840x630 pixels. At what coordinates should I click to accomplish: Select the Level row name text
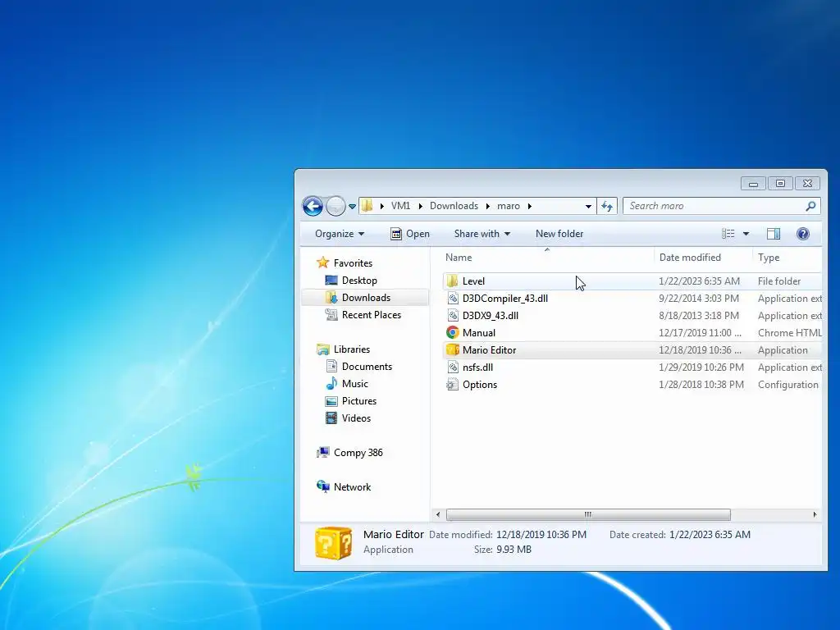pyautogui.click(x=473, y=281)
